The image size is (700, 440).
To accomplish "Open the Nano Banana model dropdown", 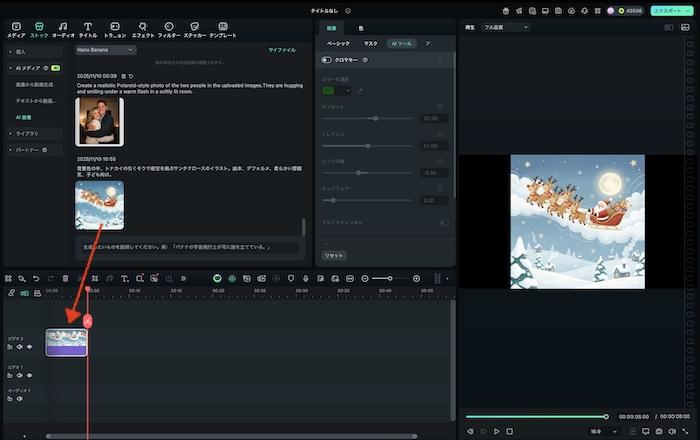I will (105, 49).
